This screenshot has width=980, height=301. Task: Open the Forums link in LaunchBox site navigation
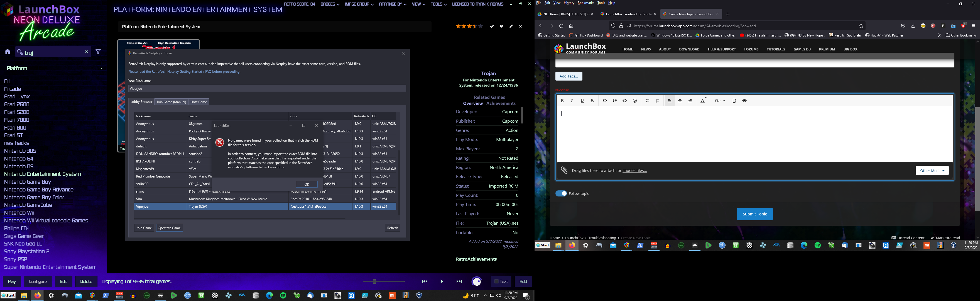(x=751, y=49)
